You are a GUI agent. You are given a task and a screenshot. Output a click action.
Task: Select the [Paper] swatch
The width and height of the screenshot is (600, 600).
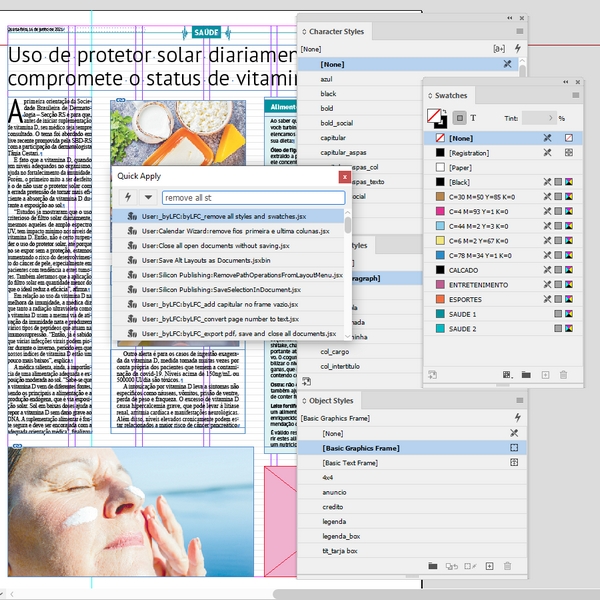coord(503,168)
